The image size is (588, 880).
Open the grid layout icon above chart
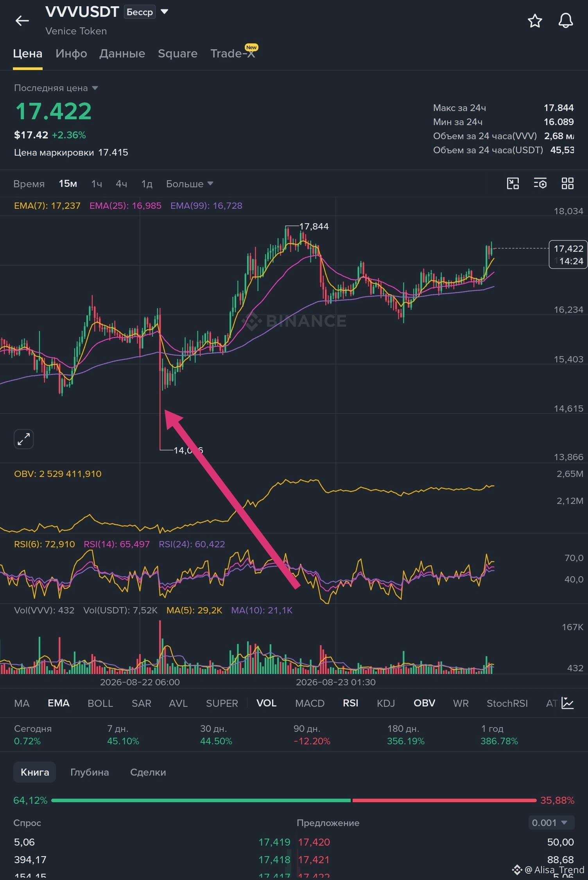(567, 183)
